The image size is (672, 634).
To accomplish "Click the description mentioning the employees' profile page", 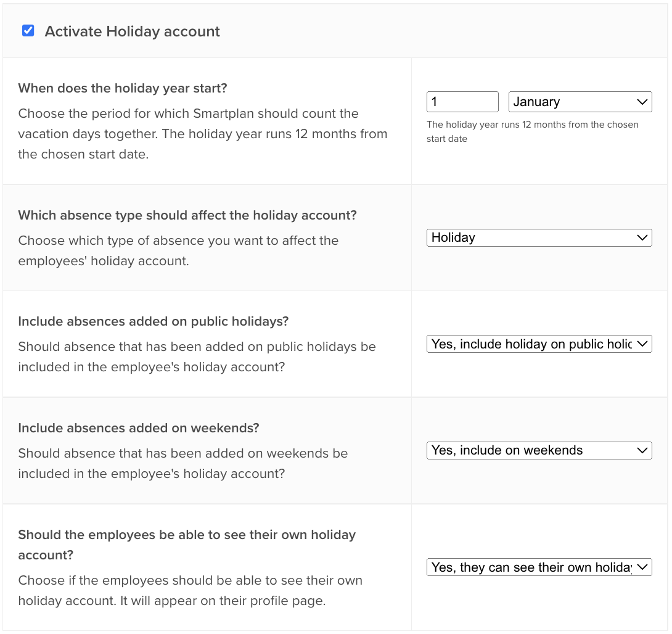I will coord(190,590).
